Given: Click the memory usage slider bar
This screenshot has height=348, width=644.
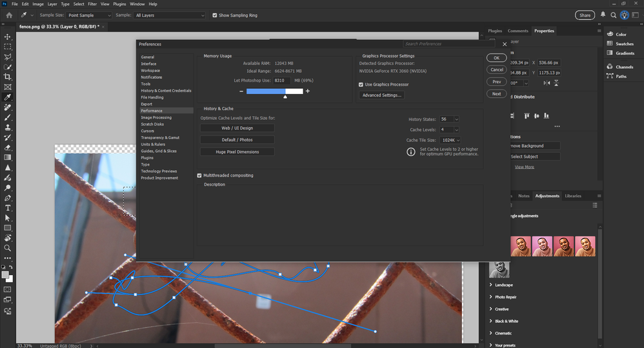Looking at the screenshot, I should (x=274, y=91).
